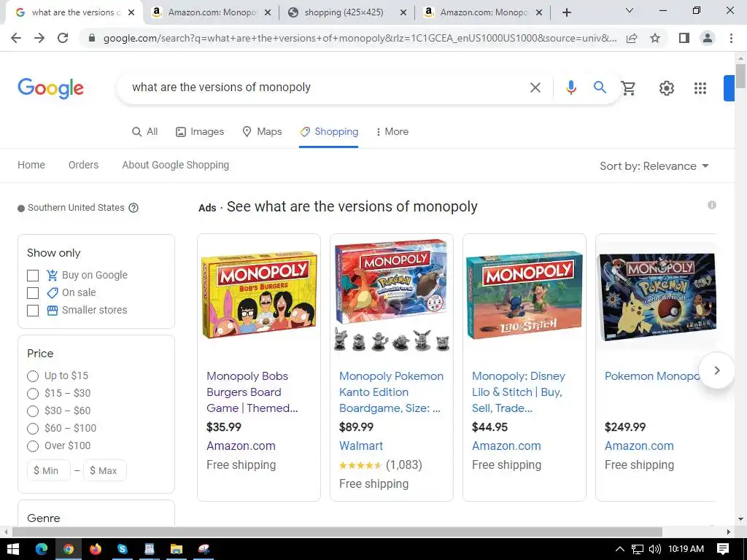
Task: Click the browser reload icon
Action: [x=63, y=38]
